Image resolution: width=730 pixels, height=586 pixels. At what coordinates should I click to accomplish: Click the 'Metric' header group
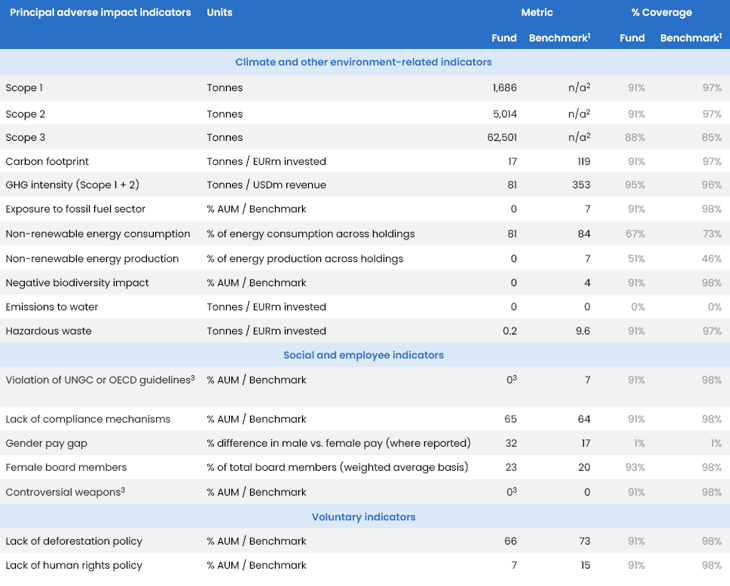tap(537, 13)
